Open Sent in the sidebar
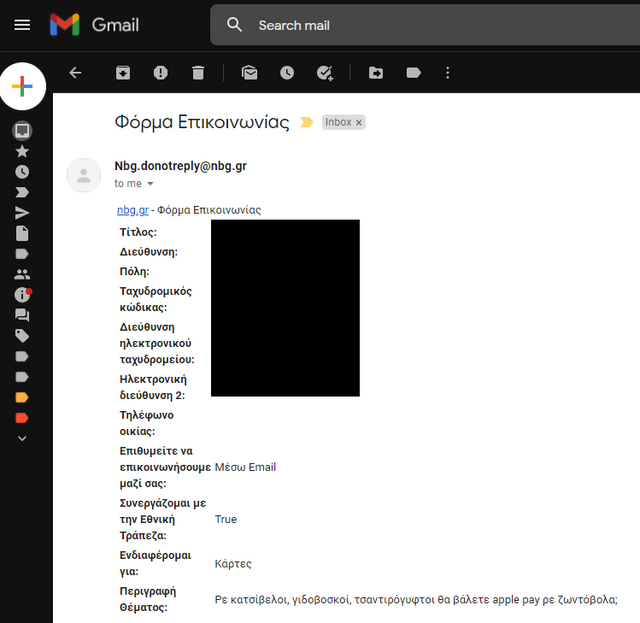Screen dimensions: 640x623 pyautogui.click(x=22, y=213)
